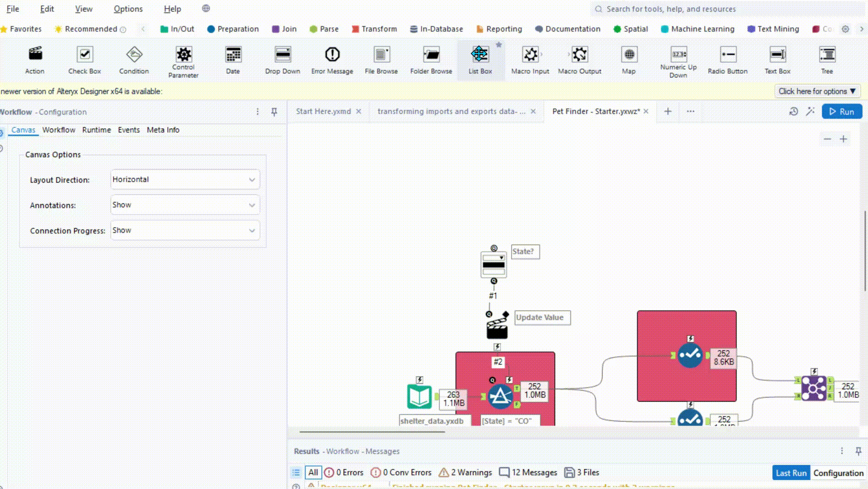Screen dimensions: 868x489
Task: Select the Tree tool icon
Action: 827,54
